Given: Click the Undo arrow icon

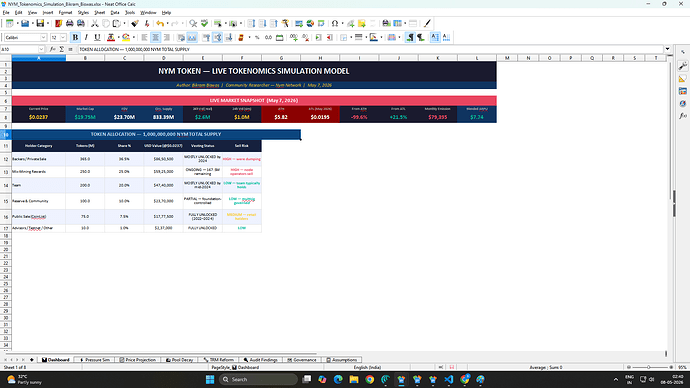Looking at the screenshot, I should (x=160, y=23).
